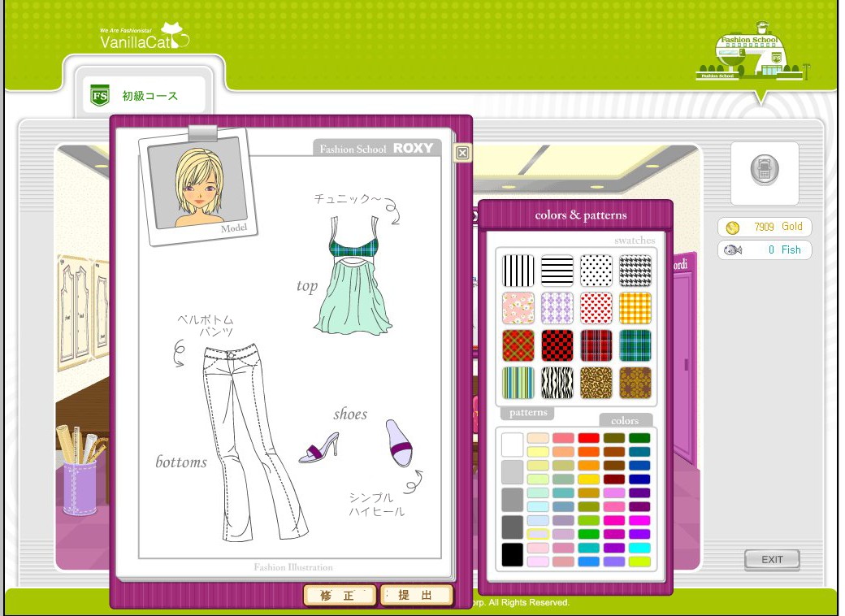845x616 pixels.
Task: Click the 提出 submit button
Action: coord(417,596)
